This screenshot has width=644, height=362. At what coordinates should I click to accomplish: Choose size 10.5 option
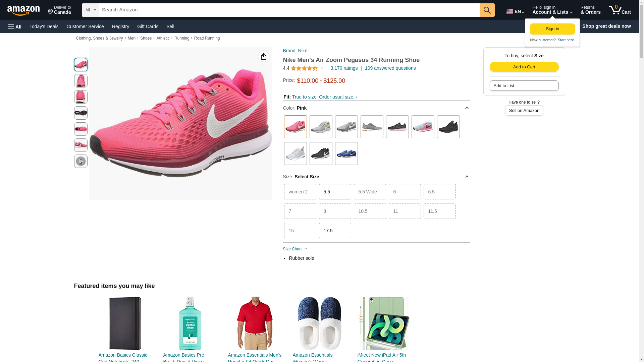point(370,211)
